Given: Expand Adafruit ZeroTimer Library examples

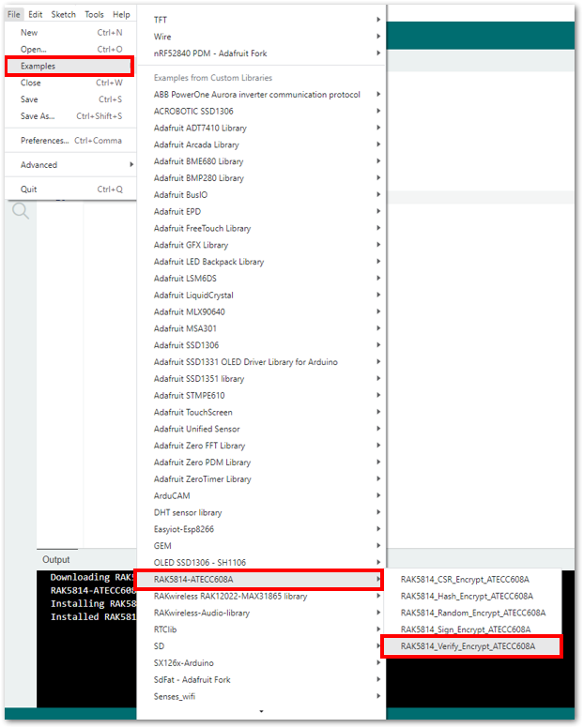Looking at the screenshot, I should (x=262, y=478).
